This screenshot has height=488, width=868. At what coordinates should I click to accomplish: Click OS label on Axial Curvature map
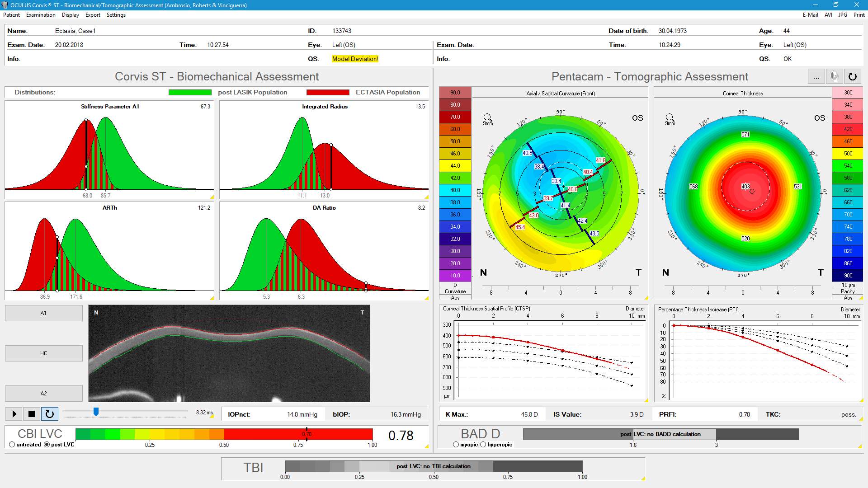coord(637,118)
